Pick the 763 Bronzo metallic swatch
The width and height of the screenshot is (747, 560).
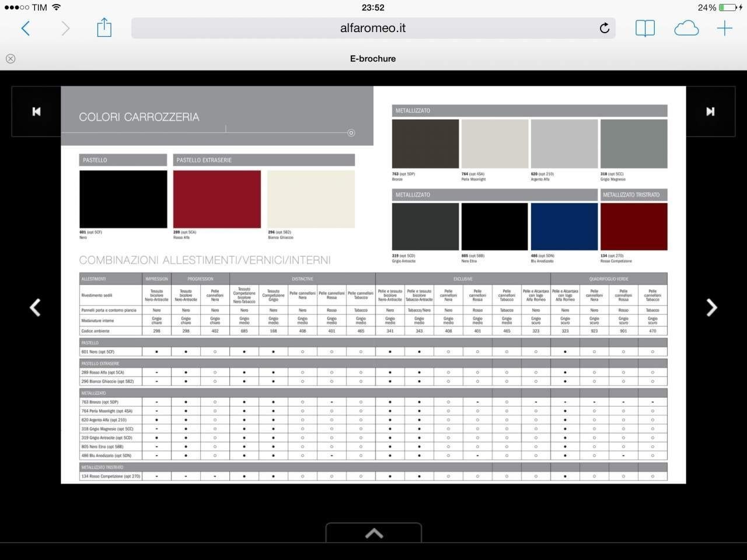[425, 144]
